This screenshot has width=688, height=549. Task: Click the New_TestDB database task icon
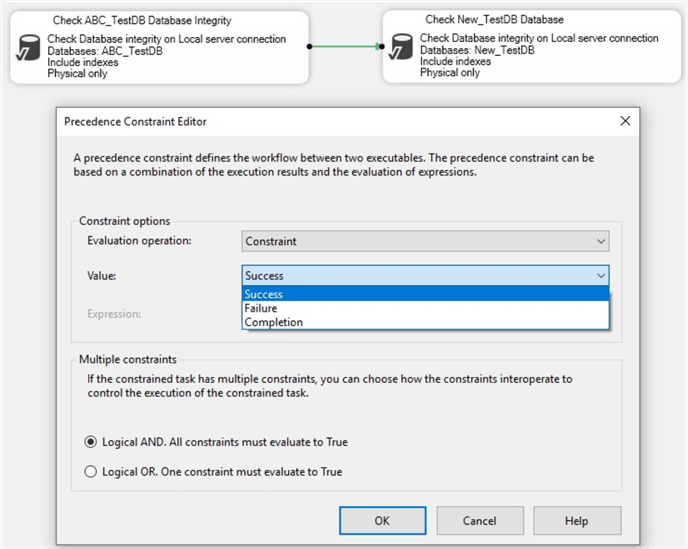401,48
